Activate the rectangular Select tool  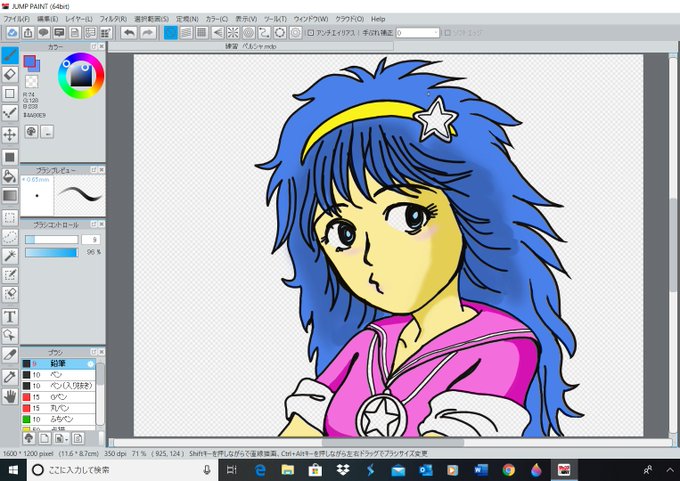pyautogui.click(x=10, y=217)
